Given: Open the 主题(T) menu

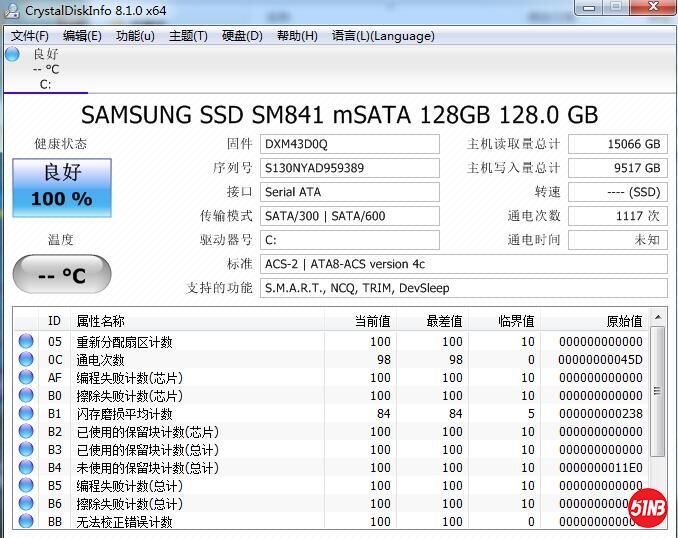Looking at the screenshot, I should 188,36.
